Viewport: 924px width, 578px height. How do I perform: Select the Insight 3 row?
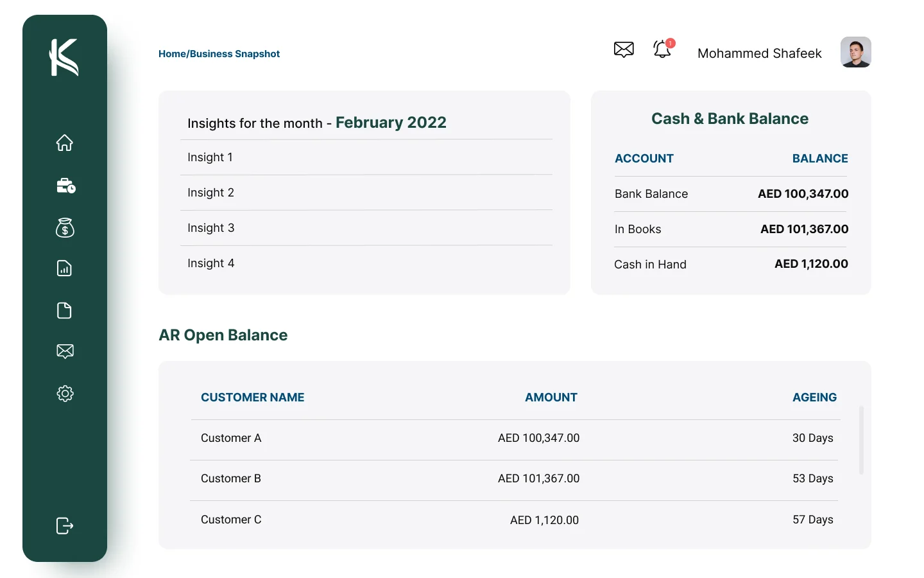coord(366,228)
